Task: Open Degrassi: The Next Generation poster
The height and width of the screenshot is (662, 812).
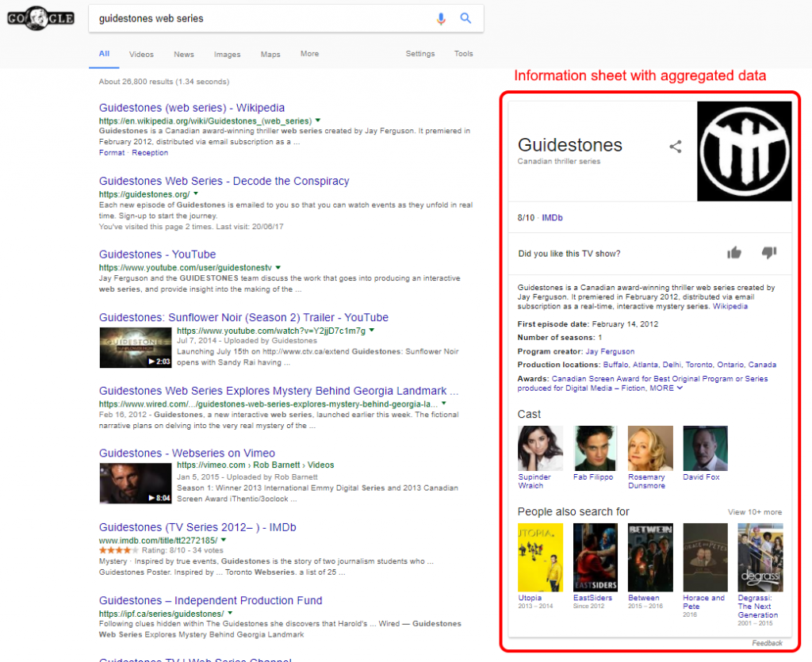Action: (x=760, y=557)
